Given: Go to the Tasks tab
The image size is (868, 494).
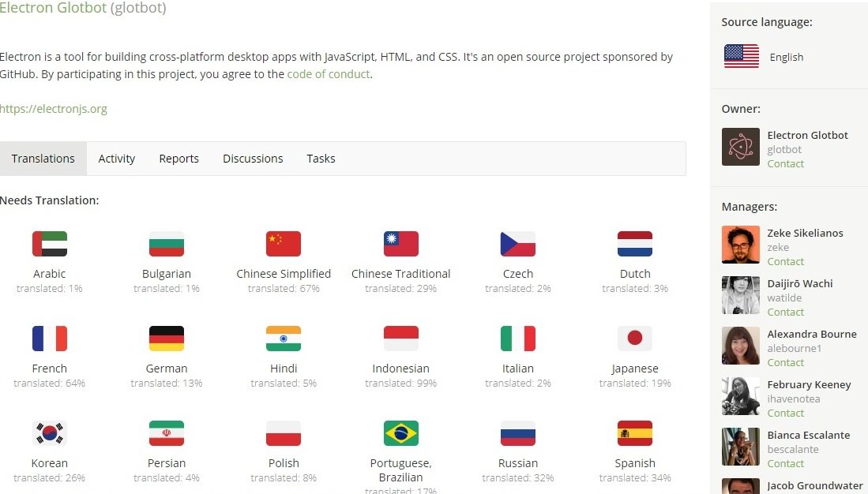Looking at the screenshot, I should point(321,159).
